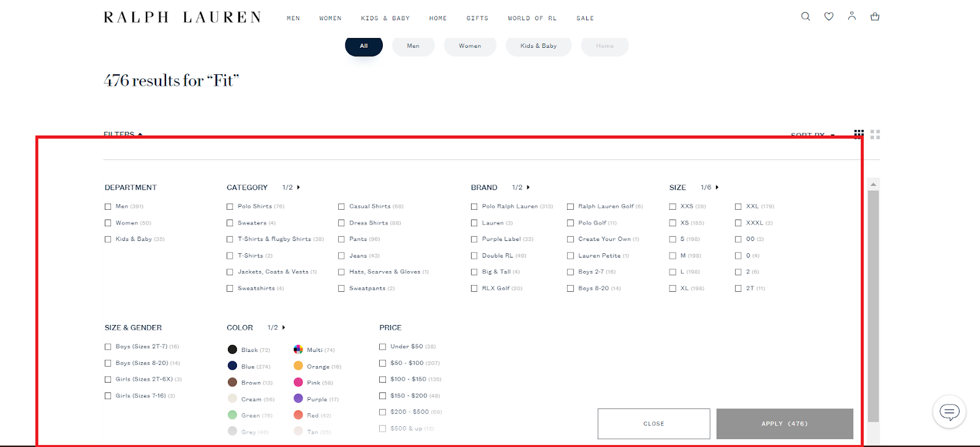Collapse the Filters panel toggle

pyautogui.click(x=123, y=134)
